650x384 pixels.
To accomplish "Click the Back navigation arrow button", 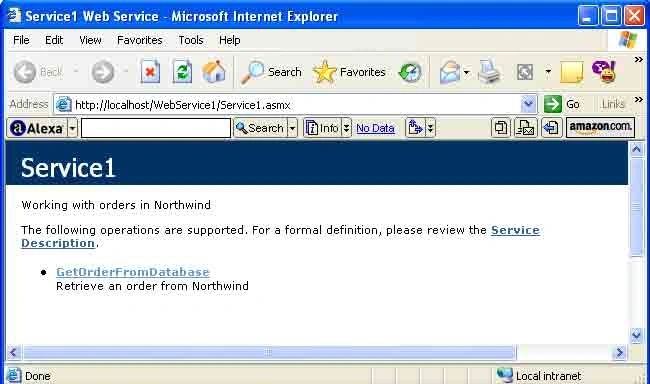I will [x=25, y=72].
